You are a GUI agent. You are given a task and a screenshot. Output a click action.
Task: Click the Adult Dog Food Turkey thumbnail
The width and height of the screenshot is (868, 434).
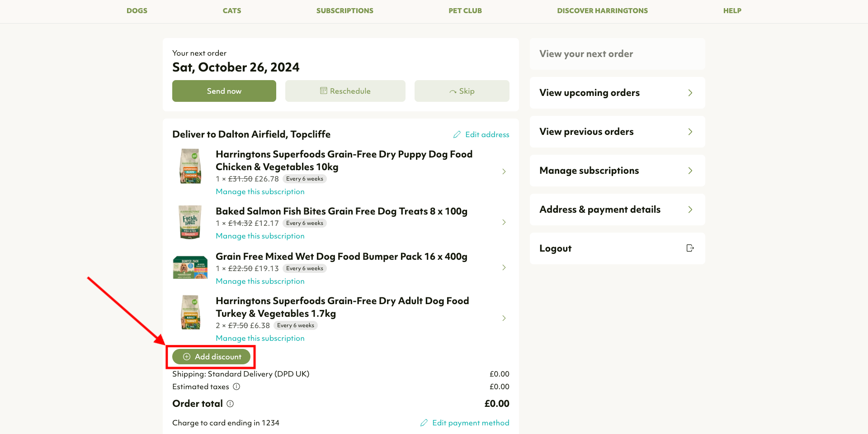pyautogui.click(x=190, y=312)
